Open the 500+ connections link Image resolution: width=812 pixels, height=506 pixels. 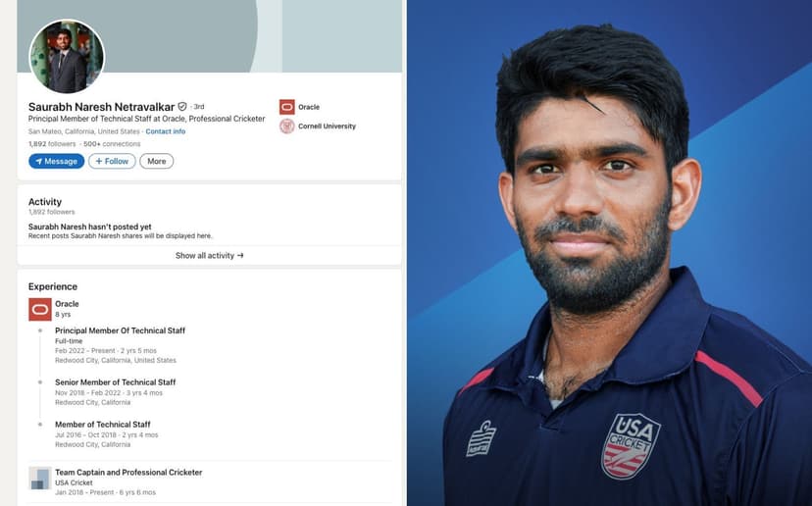pyautogui.click(x=112, y=144)
